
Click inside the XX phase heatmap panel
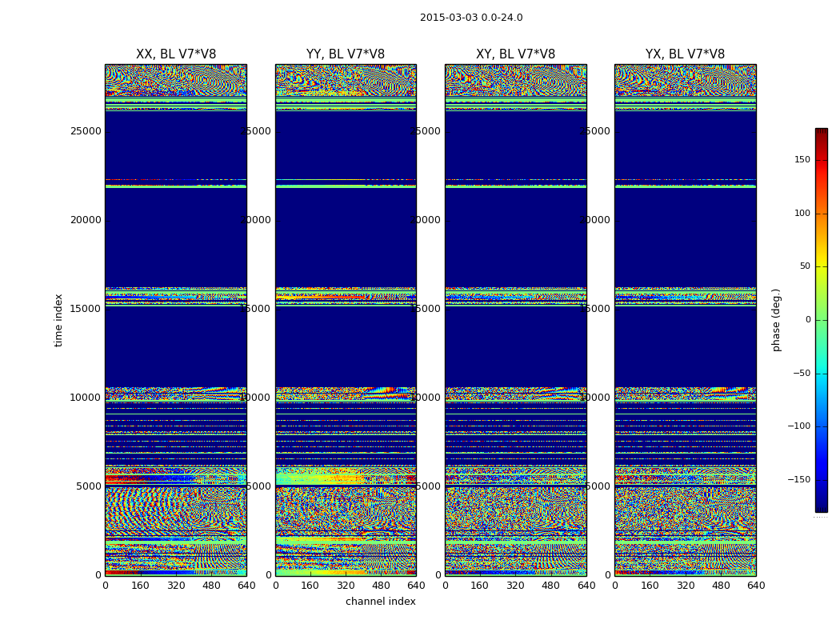[176, 320]
